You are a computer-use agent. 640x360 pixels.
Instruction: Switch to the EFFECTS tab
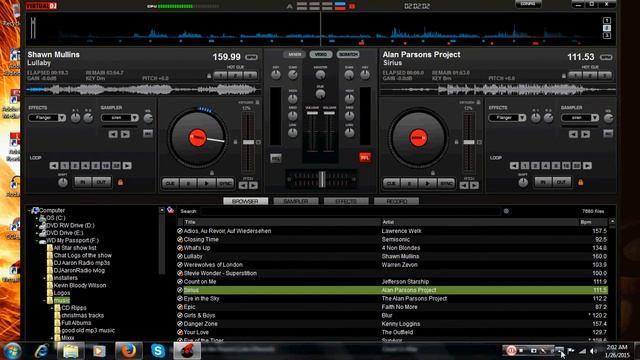(346, 201)
